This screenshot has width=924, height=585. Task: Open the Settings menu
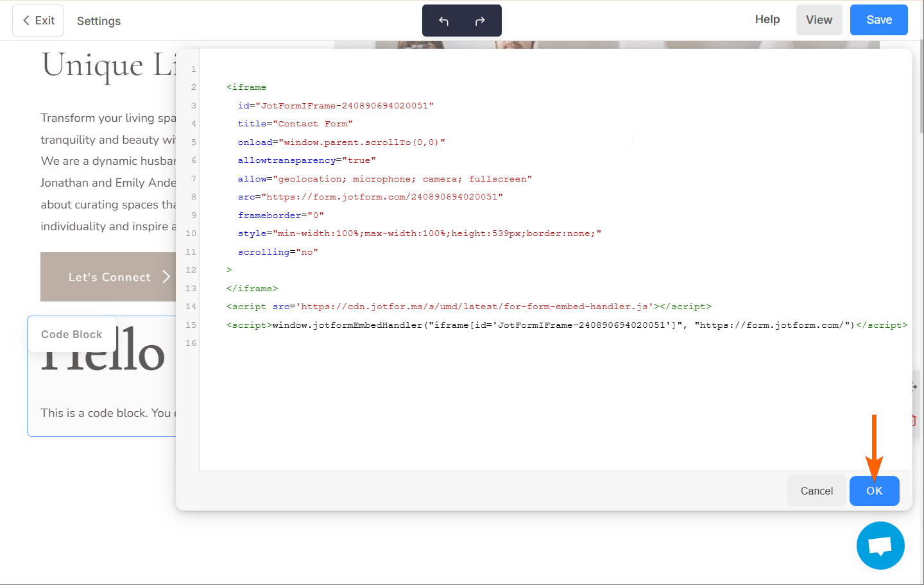click(99, 21)
